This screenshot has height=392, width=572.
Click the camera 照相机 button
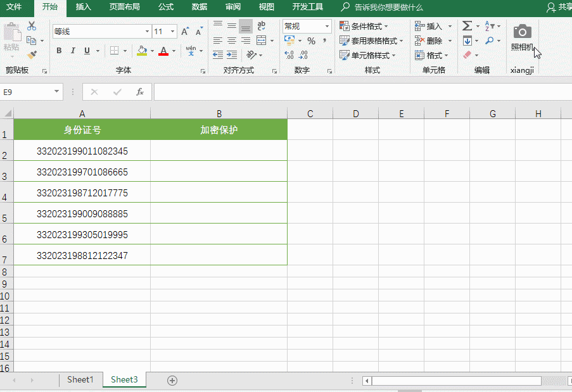(x=522, y=37)
